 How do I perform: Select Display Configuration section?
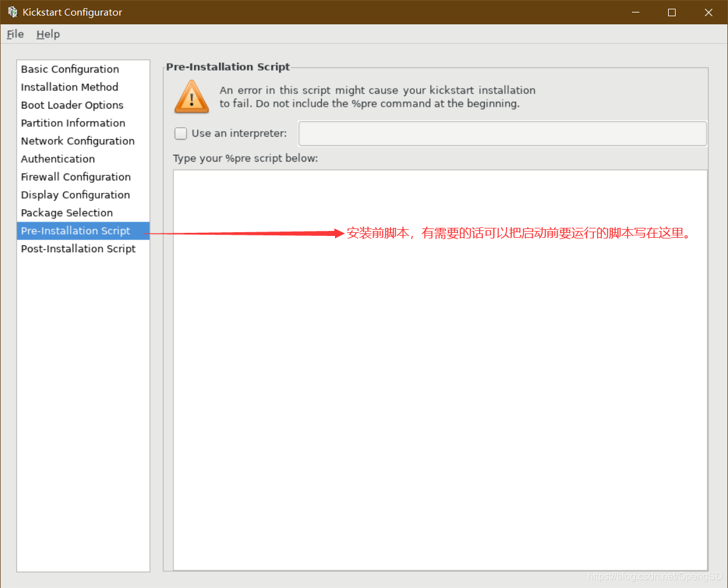(x=83, y=195)
